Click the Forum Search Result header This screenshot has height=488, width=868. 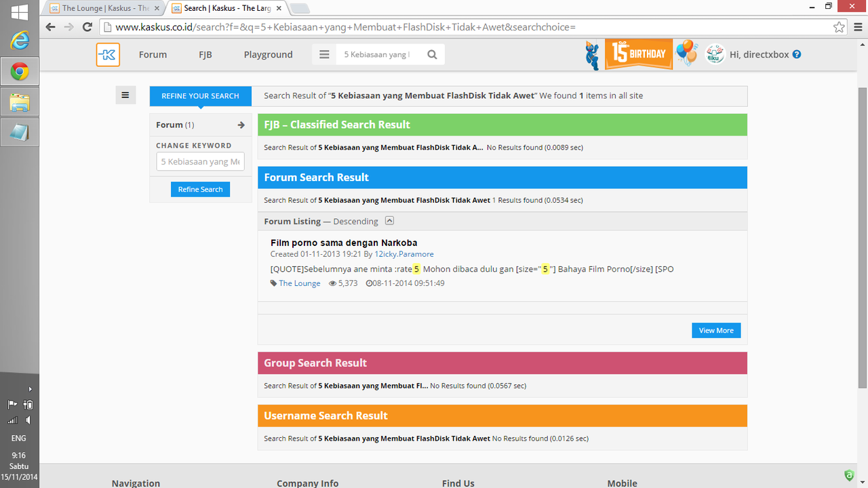tap(502, 178)
